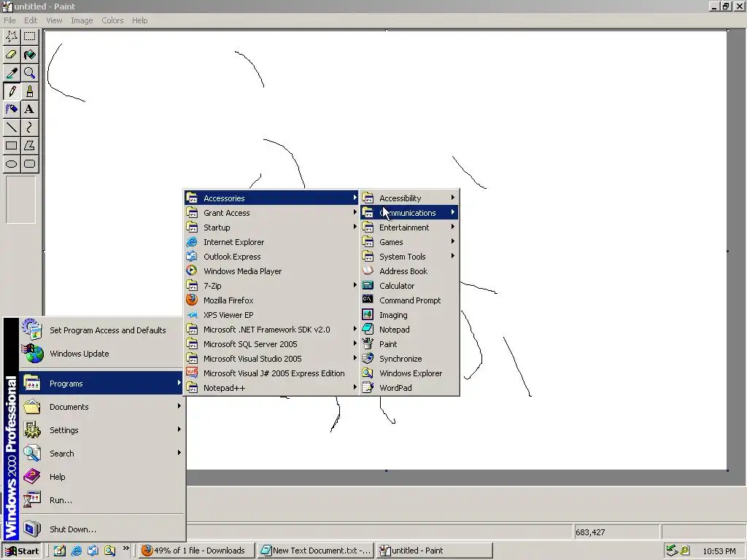This screenshot has width=747, height=560.
Task: Launch Windows Media Player
Action: point(271,271)
